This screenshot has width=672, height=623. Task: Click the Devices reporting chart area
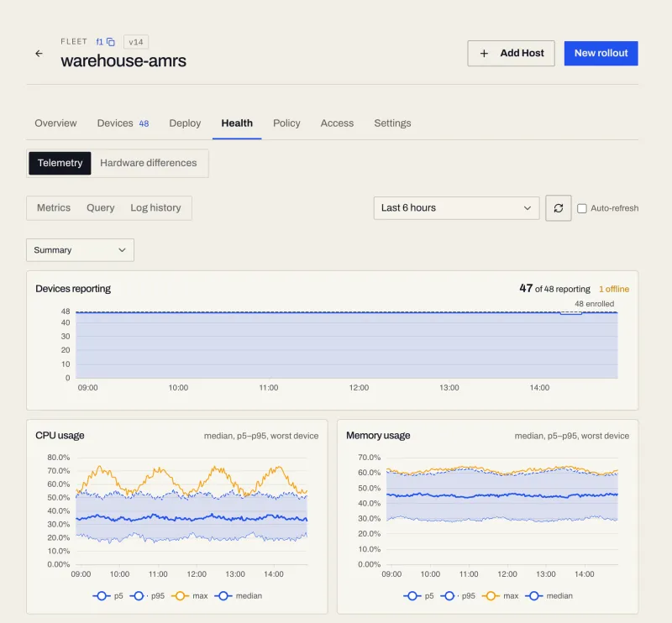click(347, 345)
